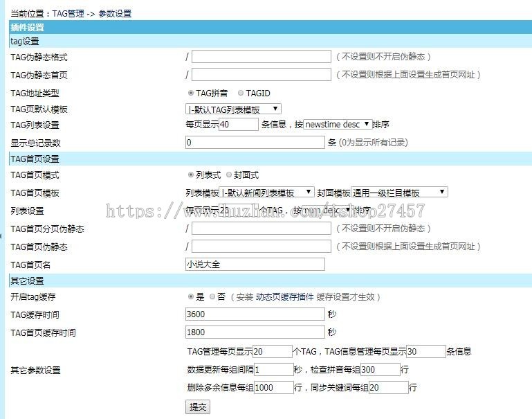This screenshot has height=419, width=532.
Task: Open the 列表模板 dropdown
Action: click(x=266, y=193)
